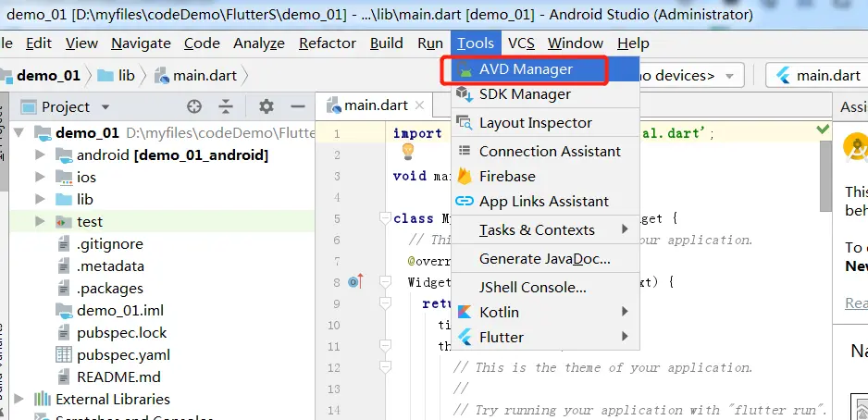The width and height of the screenshot is (868, 420).
Task: Expand the ios folder node
Action: point(40,177)
